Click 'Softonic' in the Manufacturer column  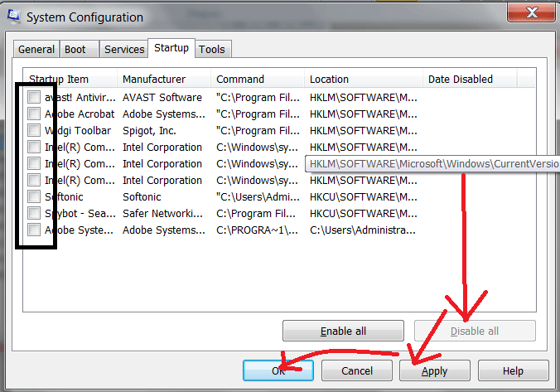[142, 196]
